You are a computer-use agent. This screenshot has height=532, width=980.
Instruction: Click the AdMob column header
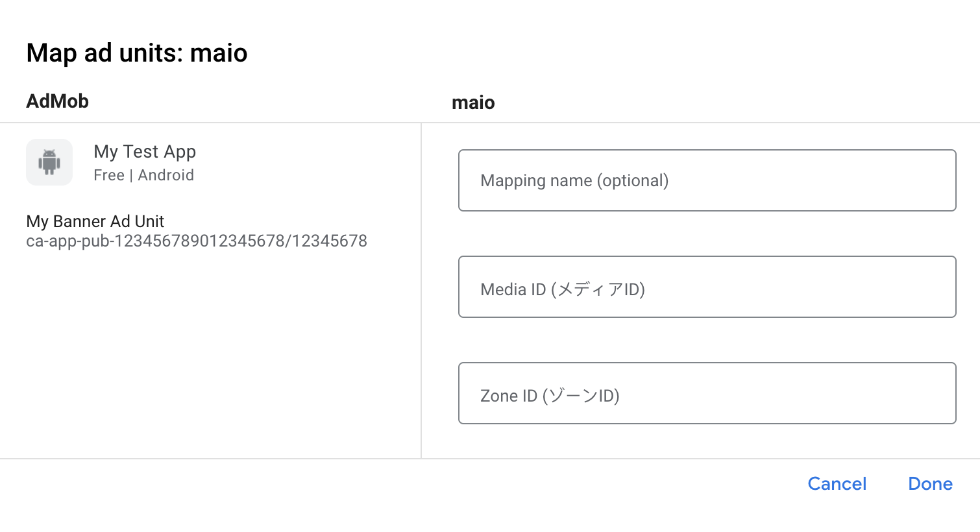57,101
